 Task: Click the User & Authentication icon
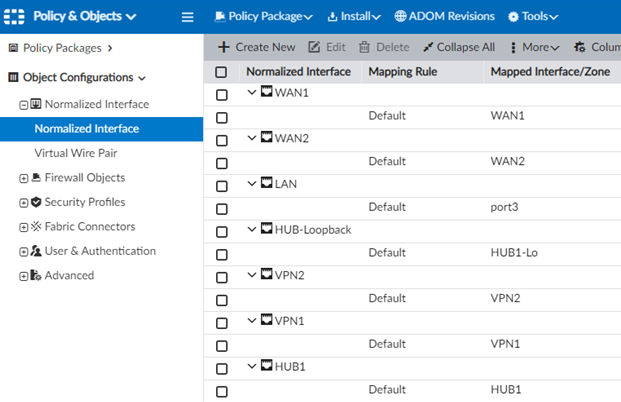point(36,251)
